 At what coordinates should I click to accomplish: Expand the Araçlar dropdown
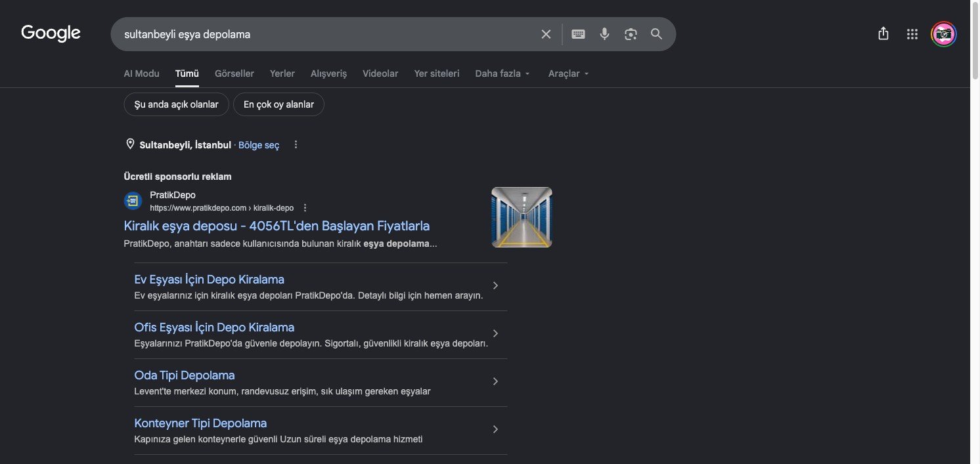(569, 74)
